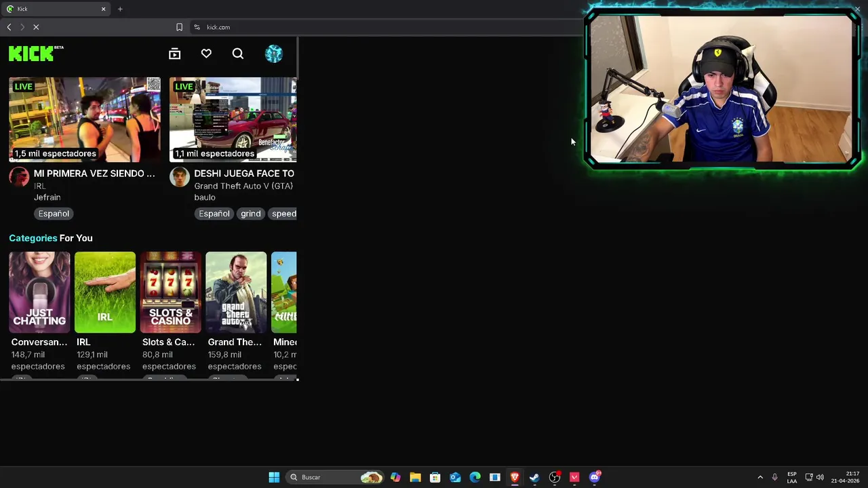Click the Conversan... category name
This screenshot has width=868, height=488.
[x=39, y=342]
